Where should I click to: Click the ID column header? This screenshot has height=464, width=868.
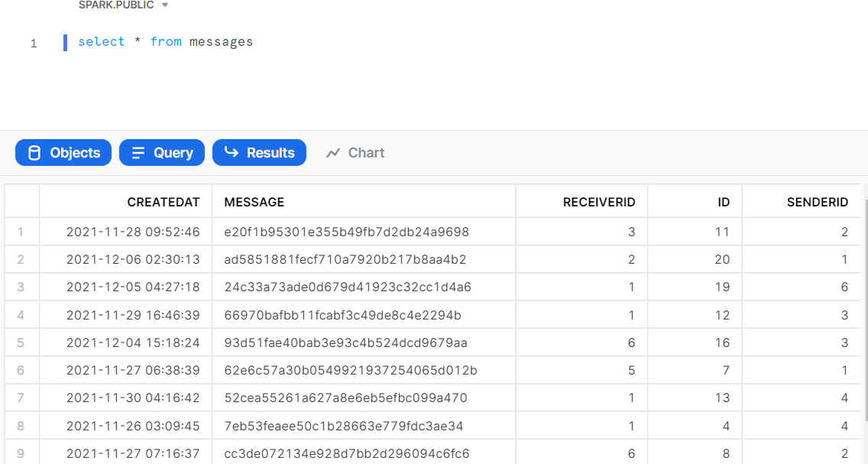[x=695, y=202]
